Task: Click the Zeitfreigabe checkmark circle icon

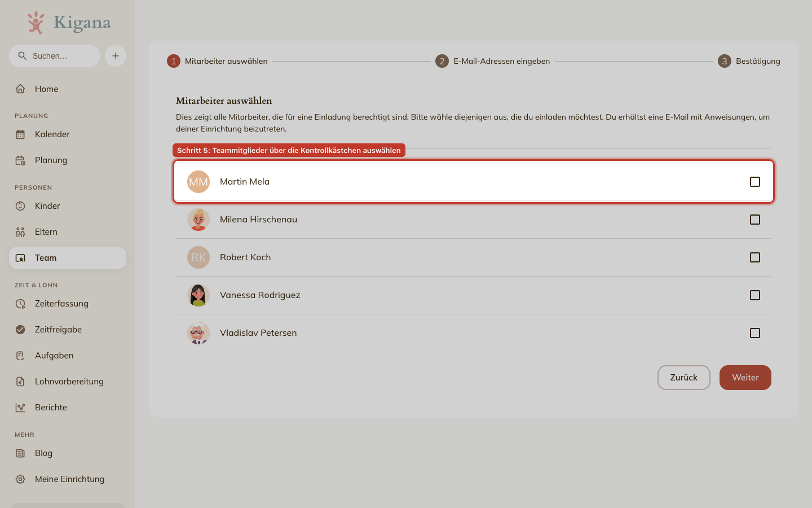Action: coord(20,330)
